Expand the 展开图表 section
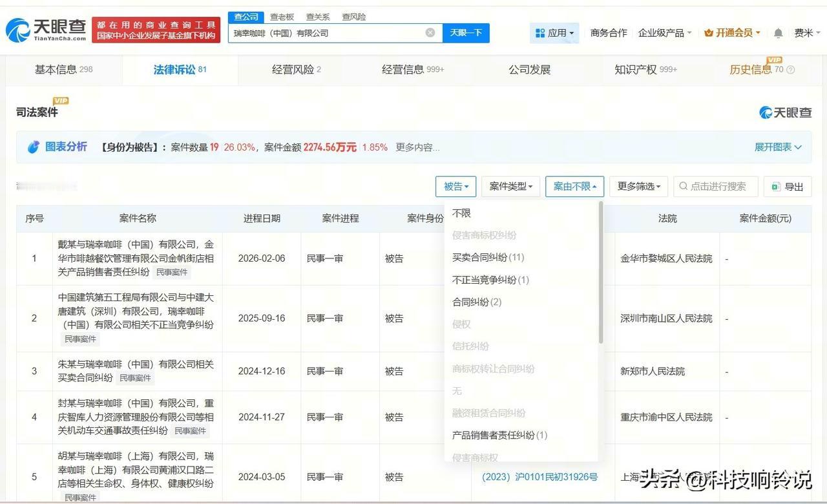The width and height of the screenshot is (827, 504). coord(778,147)
